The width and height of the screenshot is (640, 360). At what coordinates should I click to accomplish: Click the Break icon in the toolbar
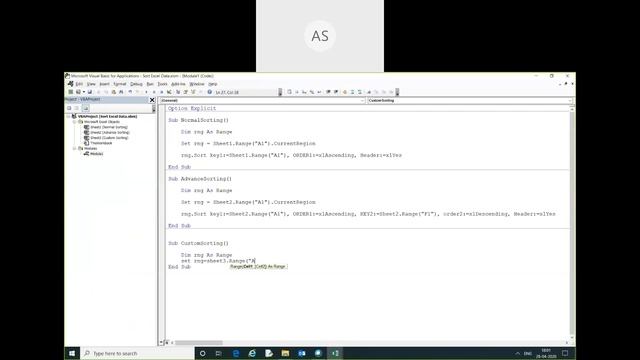coord(154,92)
